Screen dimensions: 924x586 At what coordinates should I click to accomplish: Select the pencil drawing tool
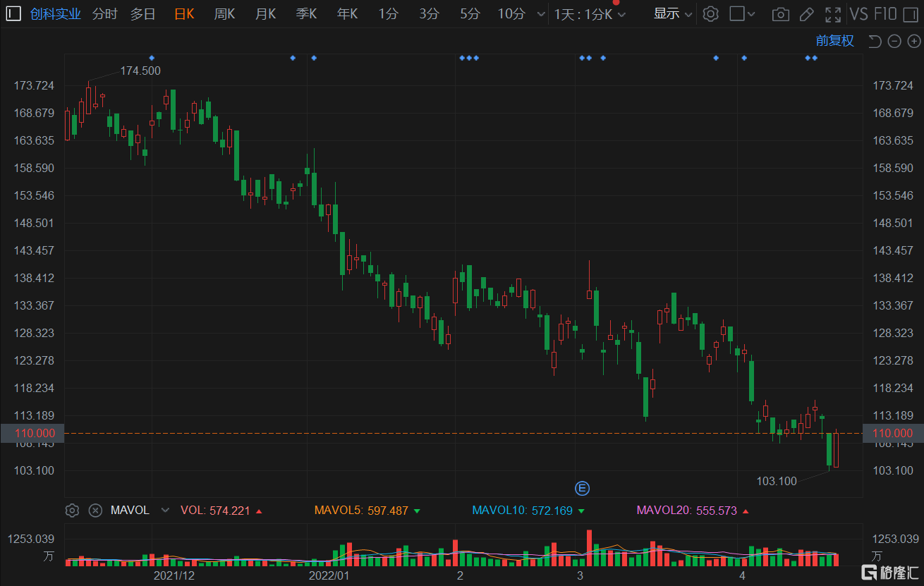(806, 13)
